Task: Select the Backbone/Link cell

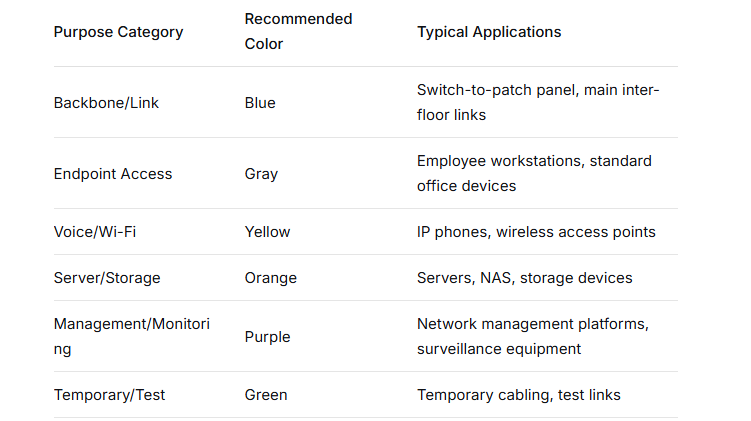Action: (106, 103)
